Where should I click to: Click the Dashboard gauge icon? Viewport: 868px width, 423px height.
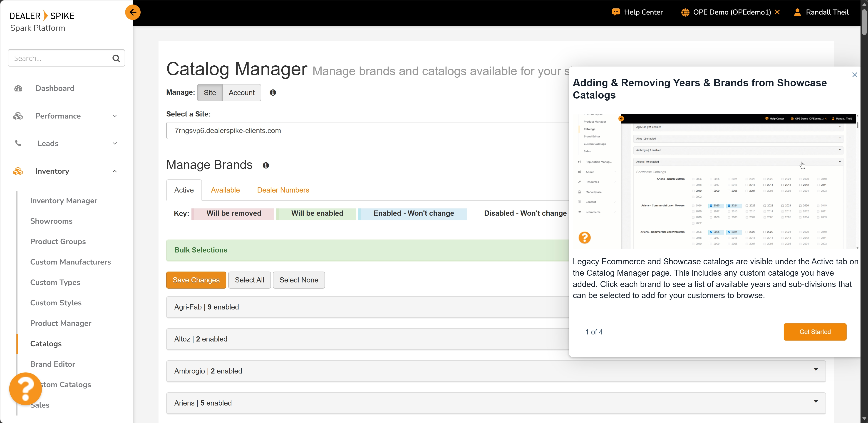(x=18, y=88)
